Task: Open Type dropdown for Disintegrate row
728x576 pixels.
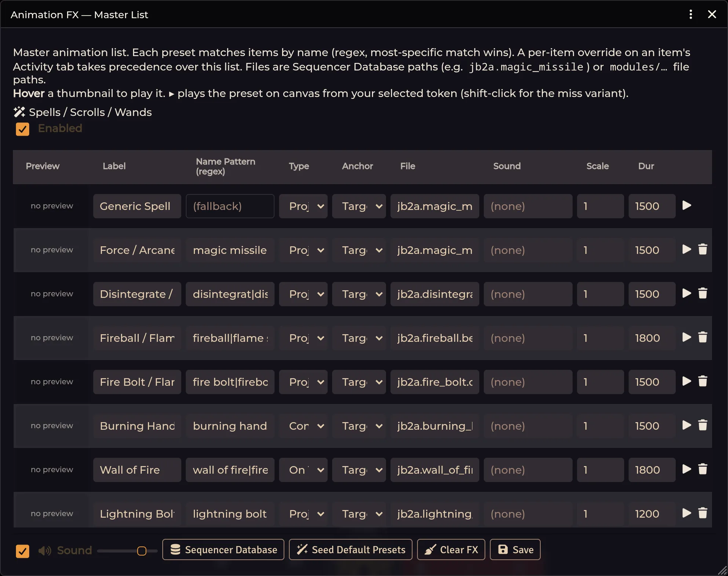Action: [x=303, y=294]
